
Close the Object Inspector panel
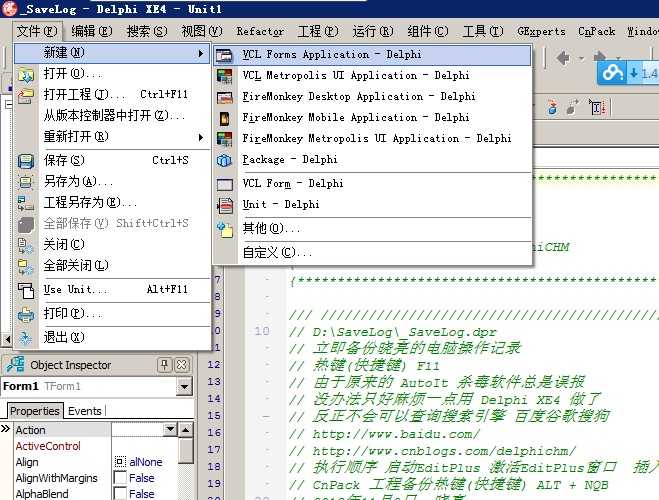pyautogui.click(x=182, y=365)
